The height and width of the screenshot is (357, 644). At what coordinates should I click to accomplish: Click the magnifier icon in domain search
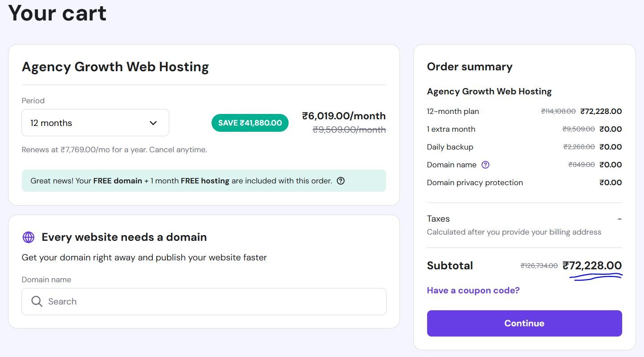coord(37,301)
